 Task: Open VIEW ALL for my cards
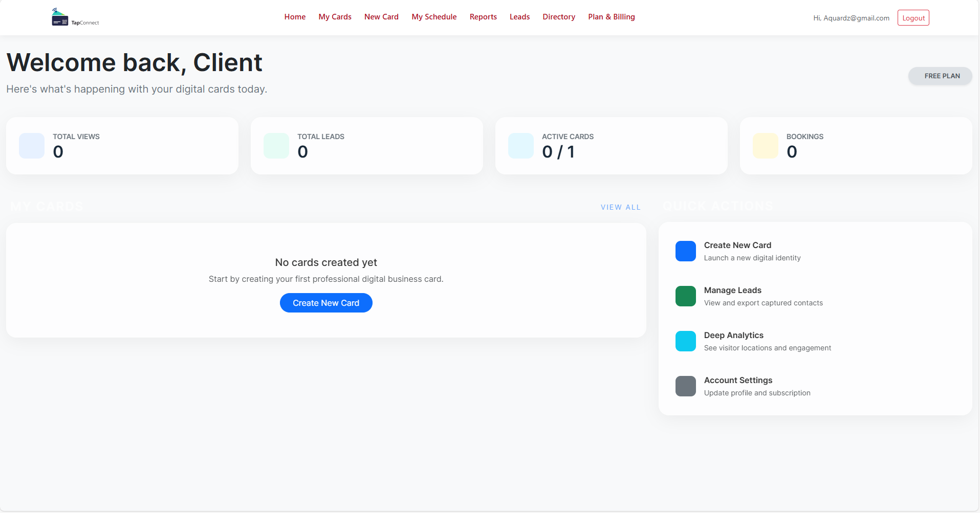[620, 207]
